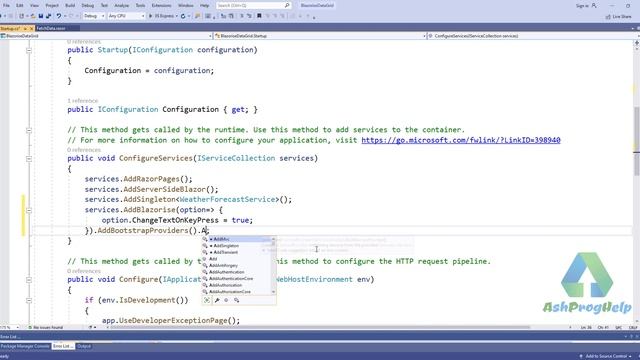Open the Test menu
Screen dimensions: 640x360
click(x=104, y=6)
